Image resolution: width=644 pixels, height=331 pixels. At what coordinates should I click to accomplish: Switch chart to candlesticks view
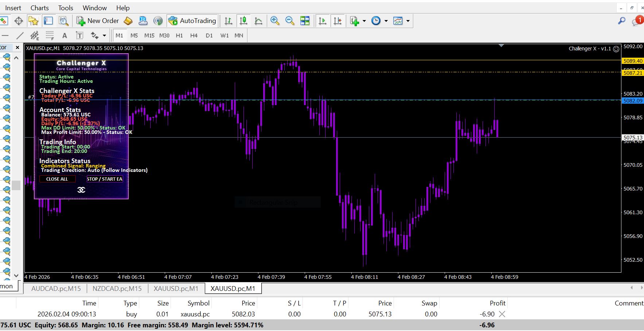point(243,21)
